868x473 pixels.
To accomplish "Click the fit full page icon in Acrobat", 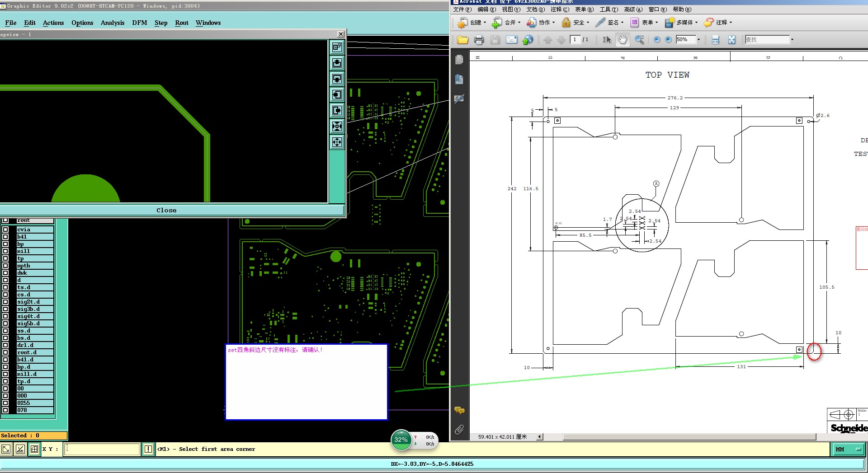I will click(x=731, y=40).
